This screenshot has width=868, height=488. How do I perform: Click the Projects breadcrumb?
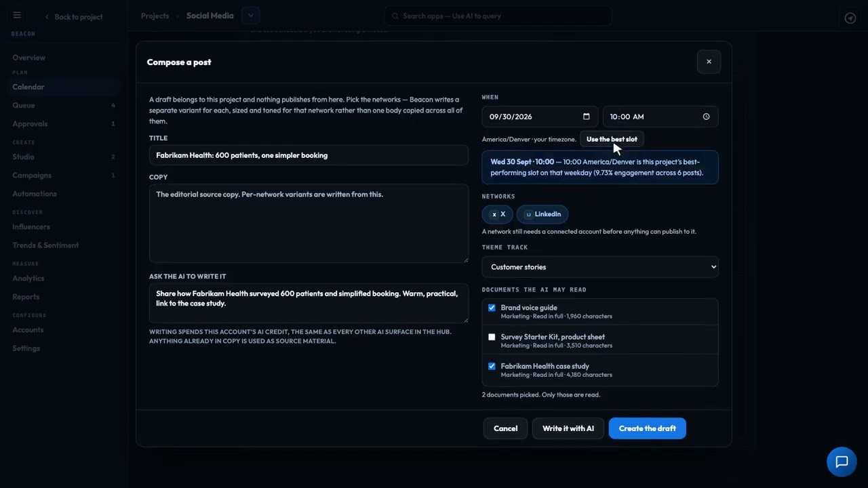155,16
